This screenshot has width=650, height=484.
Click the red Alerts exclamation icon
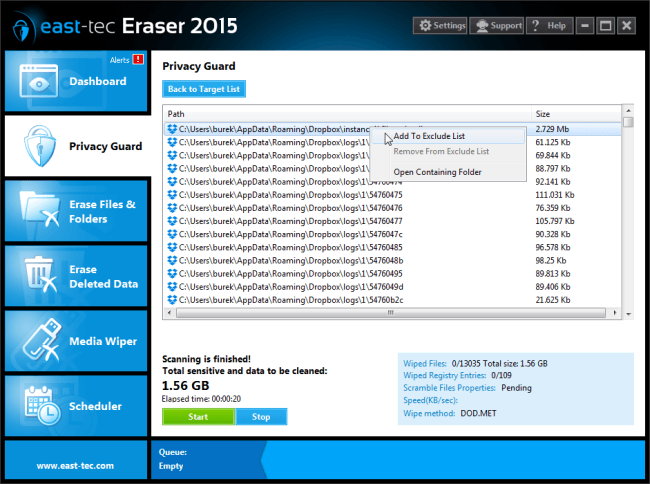(x=138, y=59)
